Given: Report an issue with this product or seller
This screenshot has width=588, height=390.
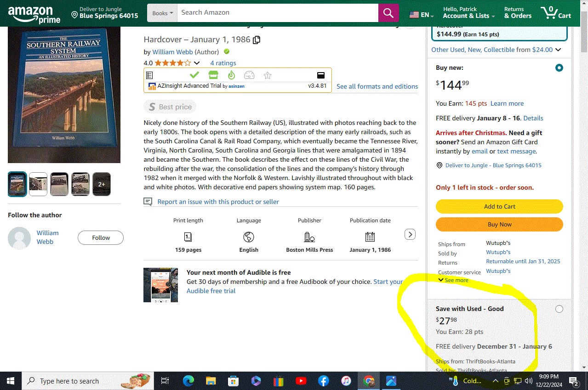Looking at the screenshot, I should 218,202.
